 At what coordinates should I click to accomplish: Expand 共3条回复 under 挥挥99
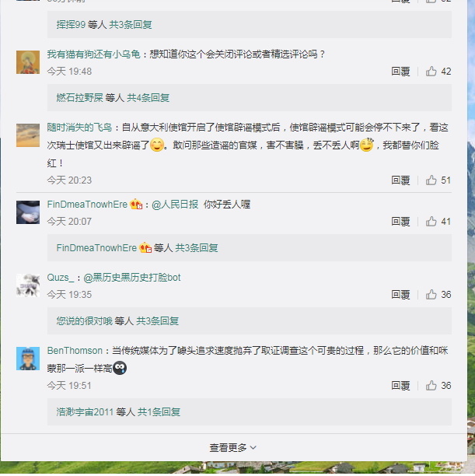click(131, 25)
